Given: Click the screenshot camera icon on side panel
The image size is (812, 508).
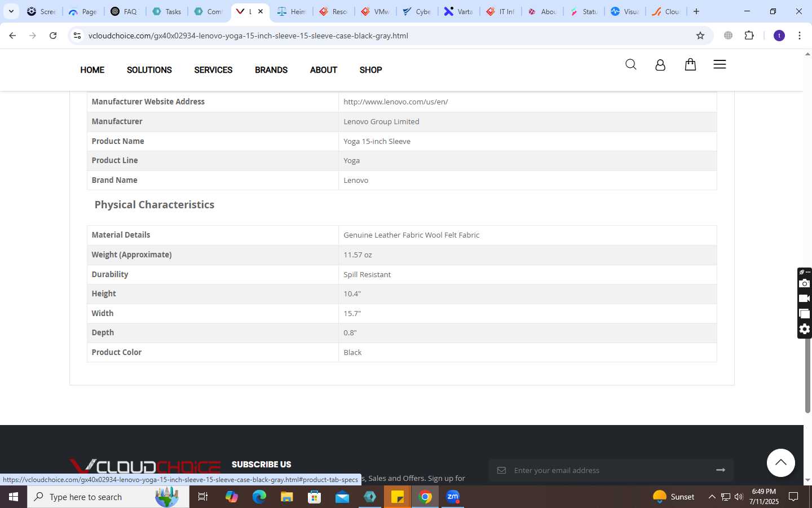Looking at the screenshot, I should [805, 283].
